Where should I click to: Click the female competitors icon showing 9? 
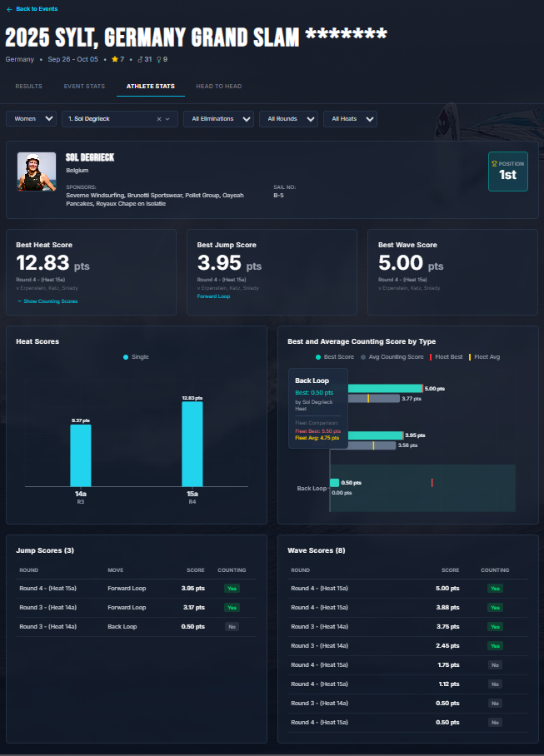(159, 59)
